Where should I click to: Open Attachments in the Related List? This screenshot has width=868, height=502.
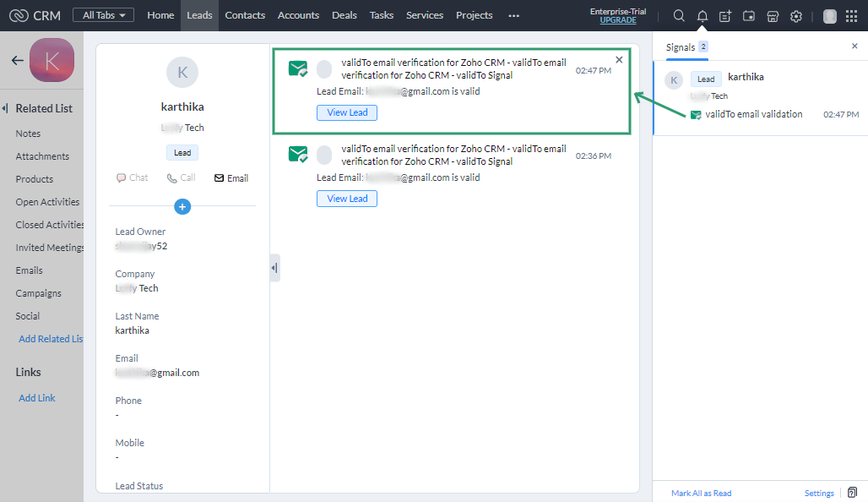tap(42, 156)
